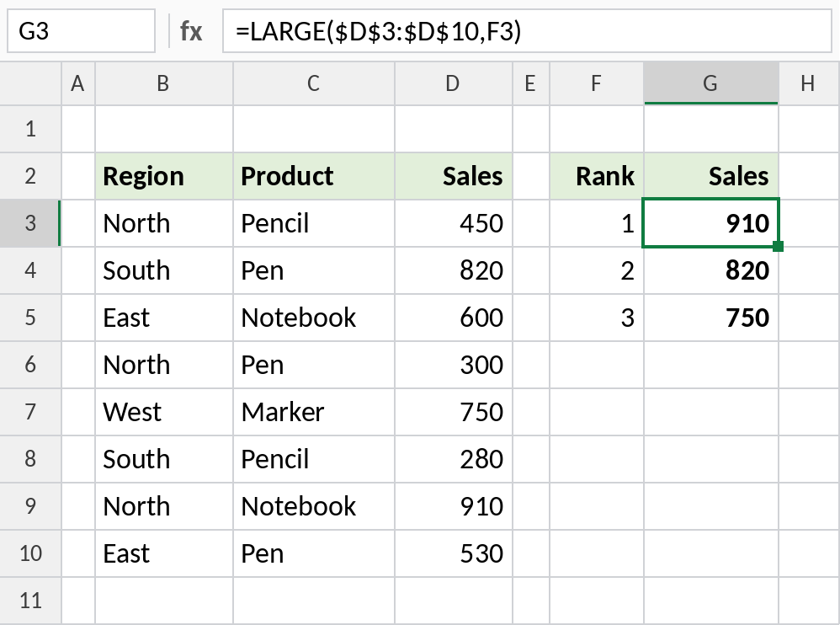This screenshot has height=625, width=840.
Task: Select row 8 header
Action: 30,459
